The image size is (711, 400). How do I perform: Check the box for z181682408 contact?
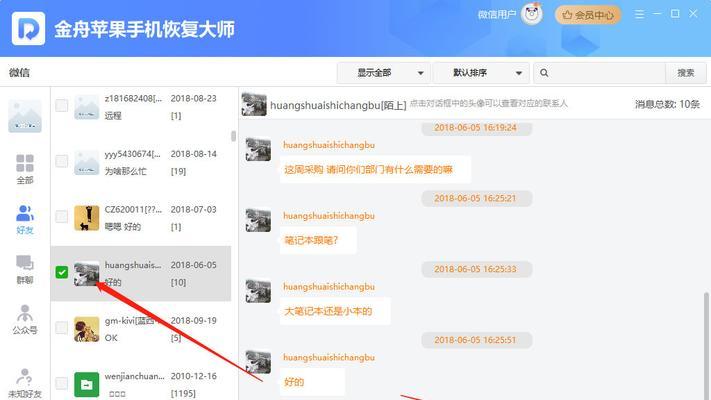62,106
